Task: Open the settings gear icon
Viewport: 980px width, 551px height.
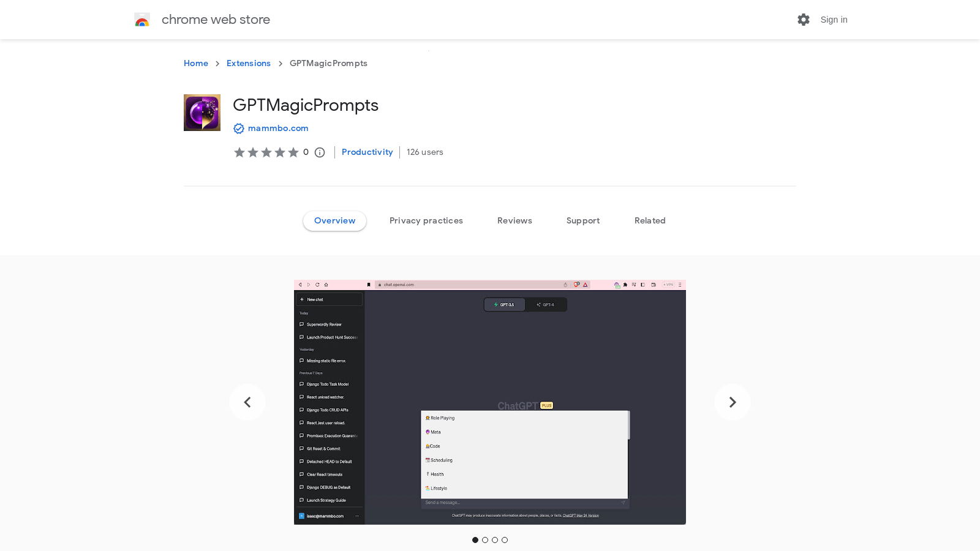Action: pyautogui.click(x=804, y=20)
